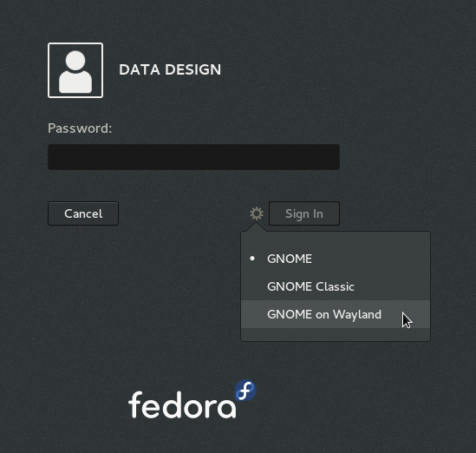Focus the Password entry field

(193, 157)
